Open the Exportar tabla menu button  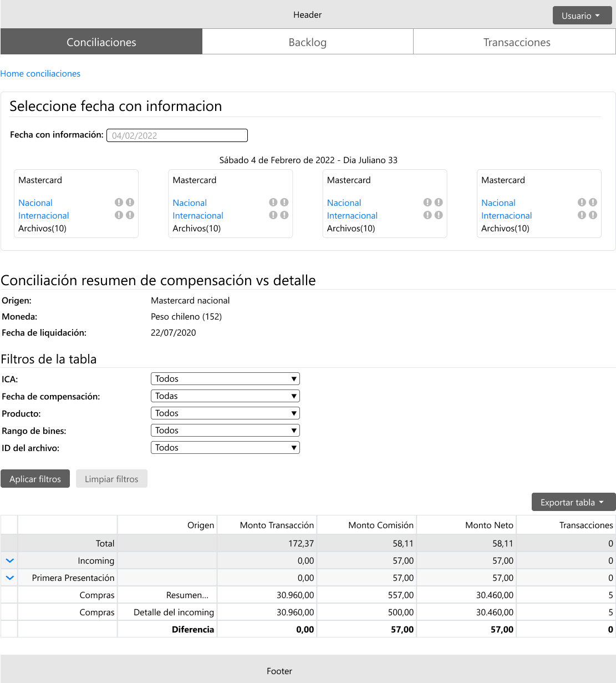click(573, 502)
